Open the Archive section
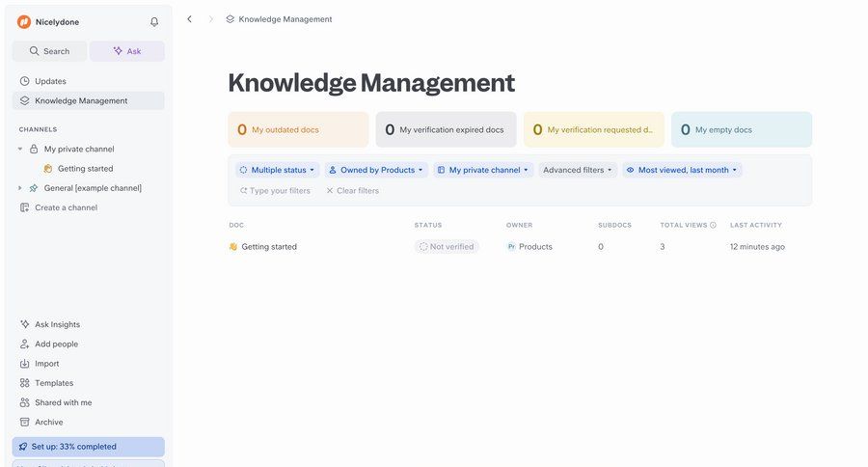Screen dimensions: 868x467 tap(48, 422)
